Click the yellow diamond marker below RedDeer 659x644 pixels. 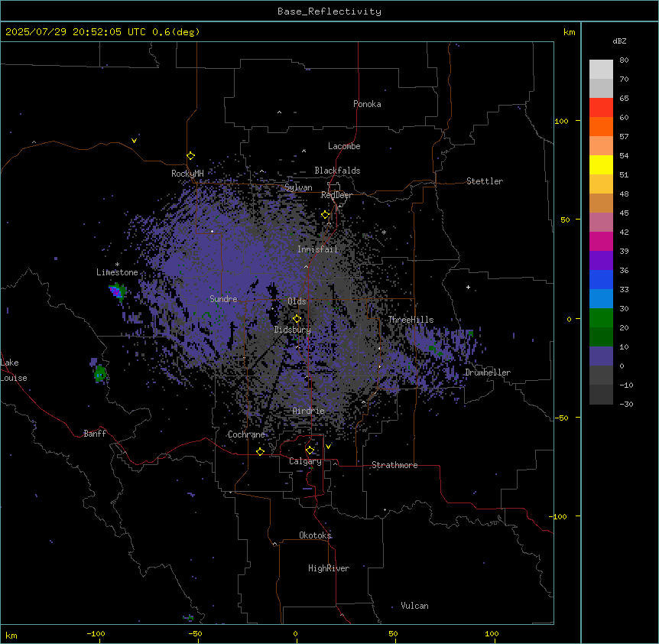pyautogui.click(x=326, y=215)
